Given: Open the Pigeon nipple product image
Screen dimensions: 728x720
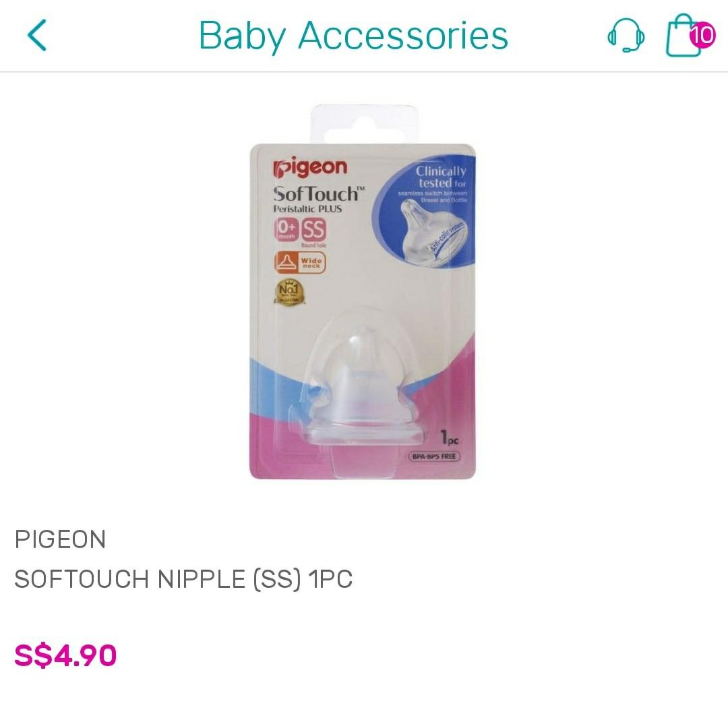Looking at the screenshot, I should click(363, 293).
